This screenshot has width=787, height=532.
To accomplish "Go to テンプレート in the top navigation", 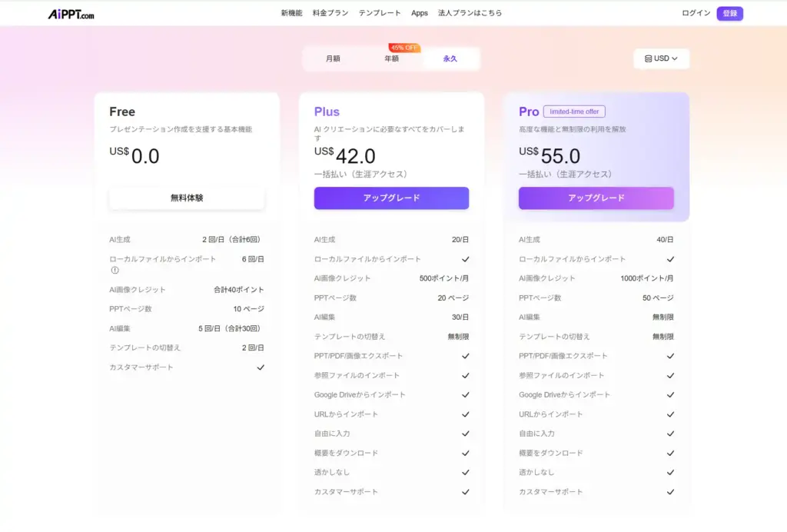I will point(380,13).
